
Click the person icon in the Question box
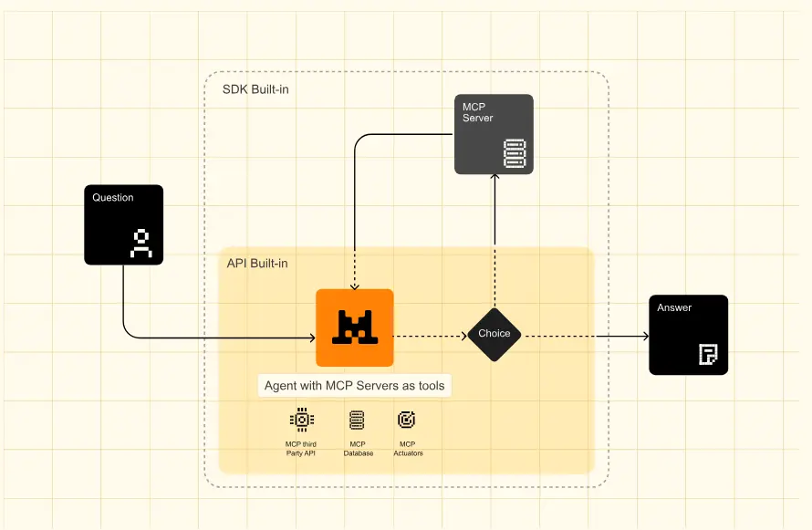point(141,243)
